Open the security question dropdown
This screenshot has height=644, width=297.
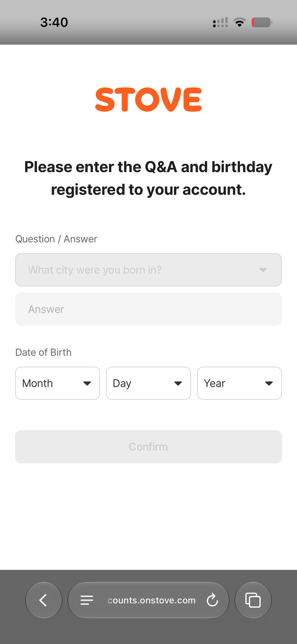(x=148, y=270)
